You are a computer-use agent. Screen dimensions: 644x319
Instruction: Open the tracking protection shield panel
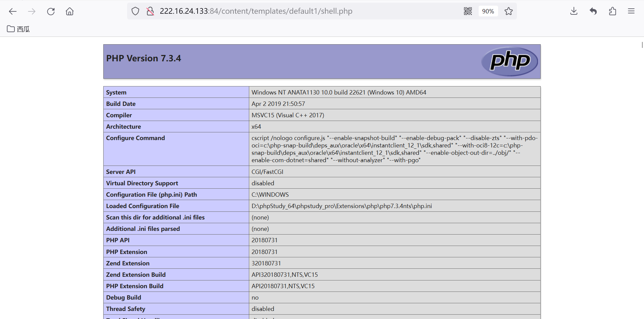click(x=135, y=11)
